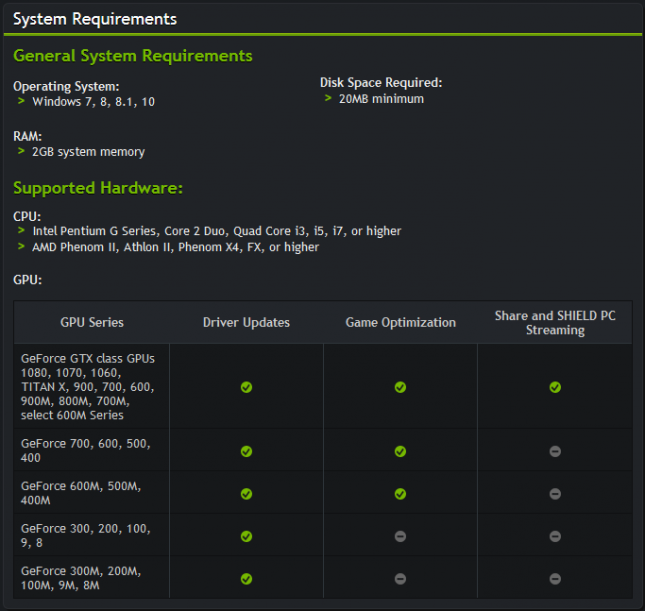Image resolution: width=645 pixels, height=611 pixels.
Task: Click the System Requirements panel title
Action: (95, 19)
